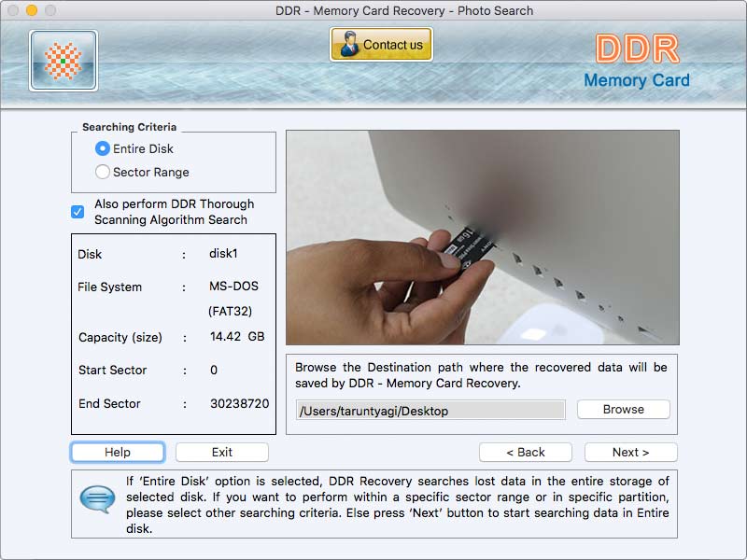747x560 pixels.
Task: Click the memory card insertion photo
Action: [x=482, y=234]
